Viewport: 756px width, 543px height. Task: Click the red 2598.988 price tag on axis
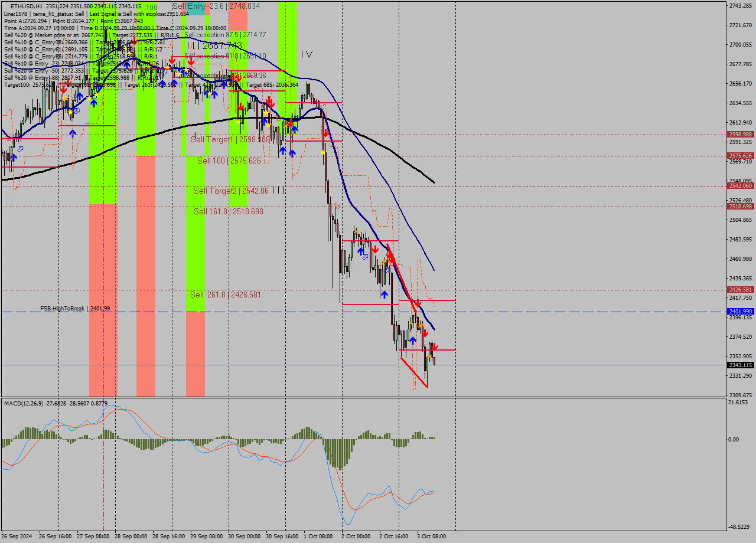[740, 135]
